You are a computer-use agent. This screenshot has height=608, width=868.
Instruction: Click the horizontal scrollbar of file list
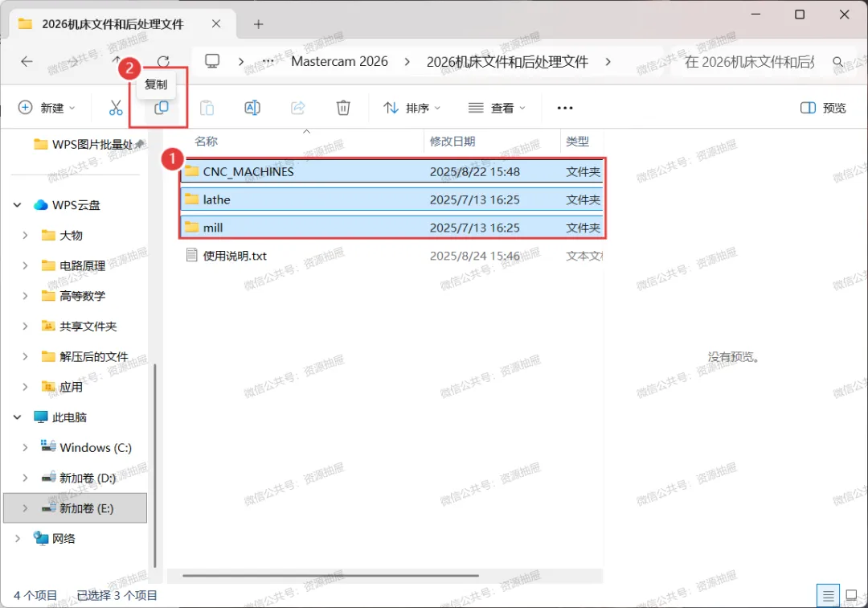point(330,576)
